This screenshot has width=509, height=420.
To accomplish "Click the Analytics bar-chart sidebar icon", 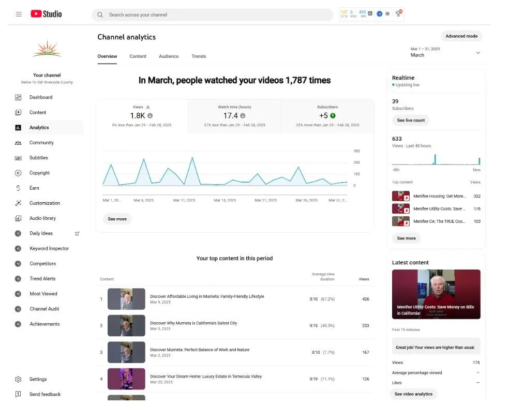I will (18, 128).
